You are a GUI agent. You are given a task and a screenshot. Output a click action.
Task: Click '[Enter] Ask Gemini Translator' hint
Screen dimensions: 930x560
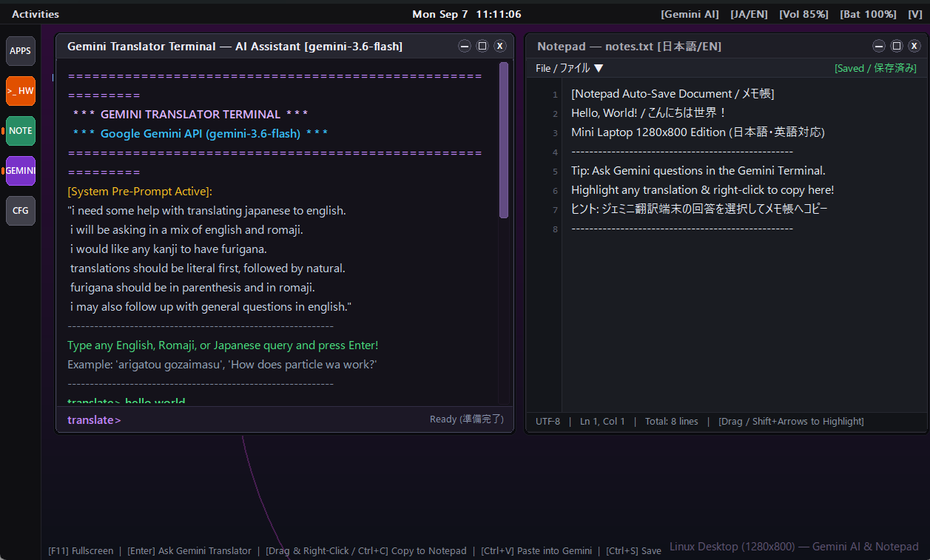click(x=189, y=551)
